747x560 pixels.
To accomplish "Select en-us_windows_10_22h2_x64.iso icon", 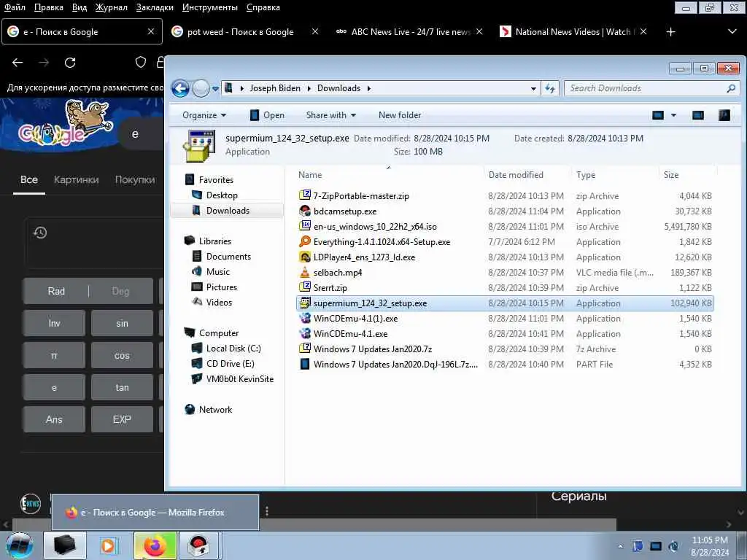I will point(304,226).
